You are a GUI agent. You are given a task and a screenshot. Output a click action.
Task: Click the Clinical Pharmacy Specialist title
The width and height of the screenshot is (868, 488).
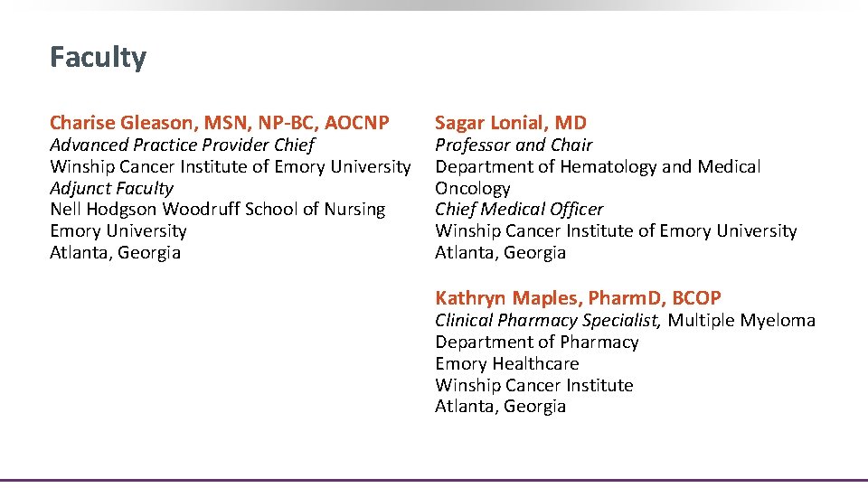pyautogui.click(x=548, y=320)
